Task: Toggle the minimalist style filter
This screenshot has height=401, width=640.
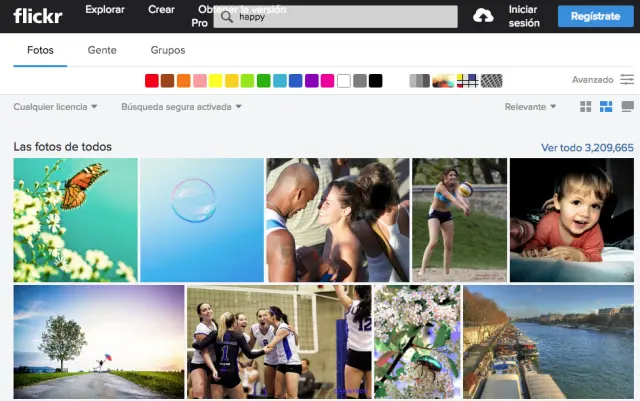Action: 466,81
